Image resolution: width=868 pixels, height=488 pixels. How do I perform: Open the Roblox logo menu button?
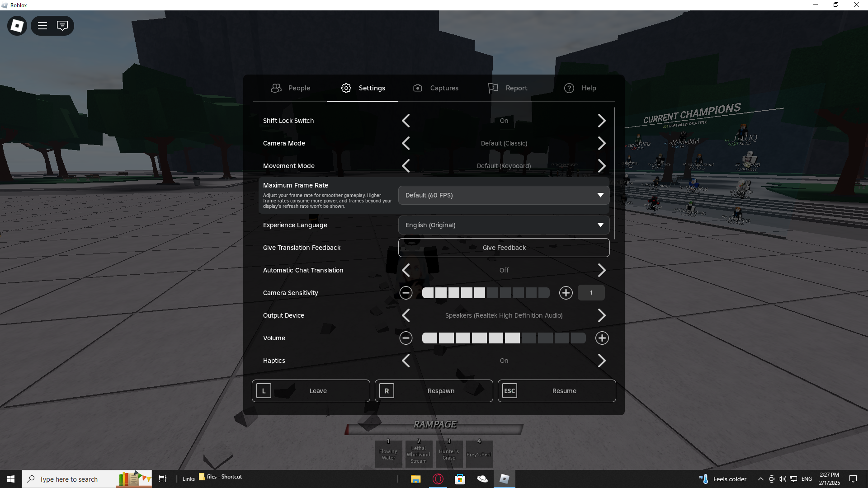tap(17, 26)
